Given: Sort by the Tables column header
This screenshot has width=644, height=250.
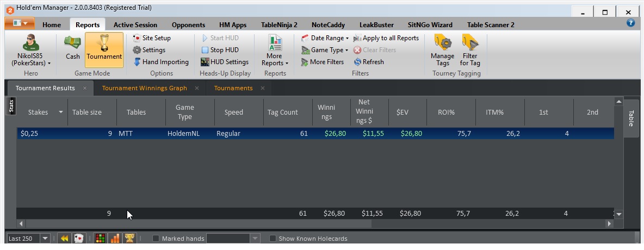Looking at the screenshot, I should pos(141,112).
